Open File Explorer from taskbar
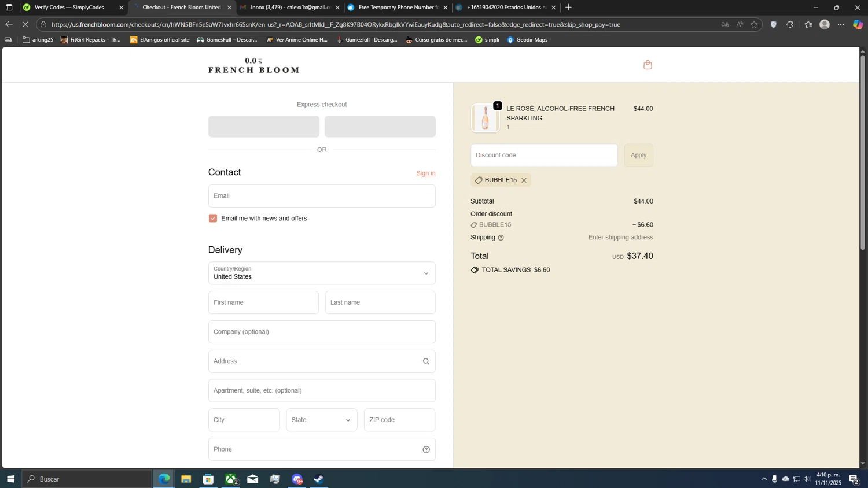The image size is (868, 488). 186,479
